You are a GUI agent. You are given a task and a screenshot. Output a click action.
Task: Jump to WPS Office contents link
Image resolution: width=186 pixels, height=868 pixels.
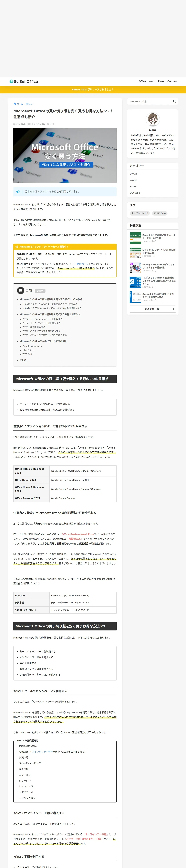tap(28, 354)
